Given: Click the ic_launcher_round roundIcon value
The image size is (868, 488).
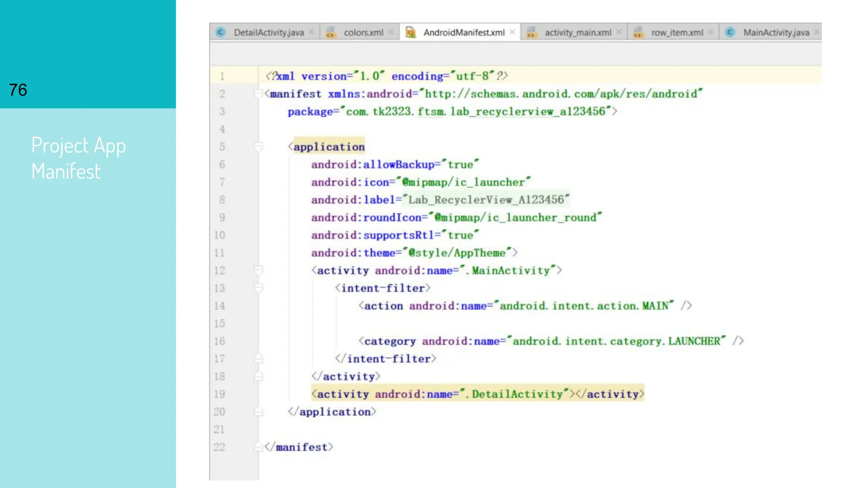Looking at the screenshot, I should pos(515,217).
